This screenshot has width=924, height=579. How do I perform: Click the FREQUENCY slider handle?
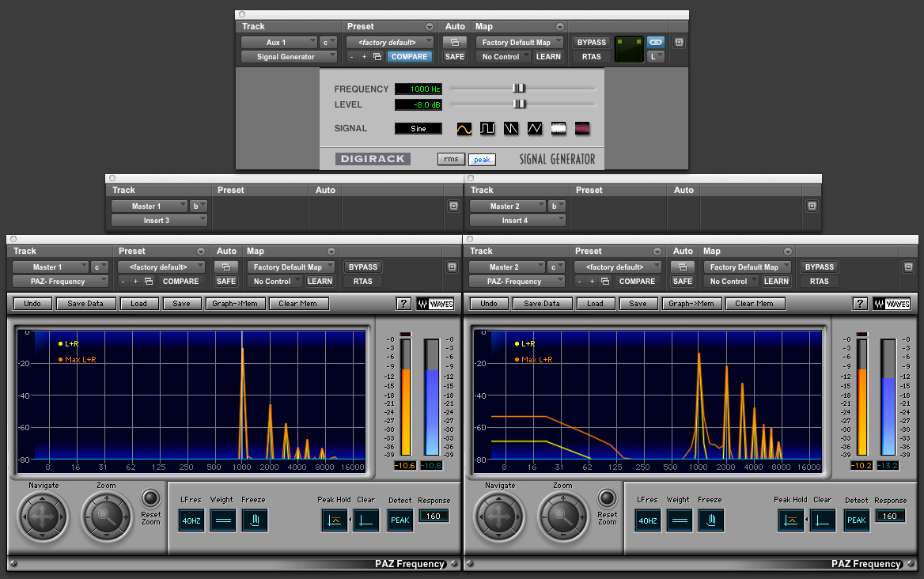(519, 89)
